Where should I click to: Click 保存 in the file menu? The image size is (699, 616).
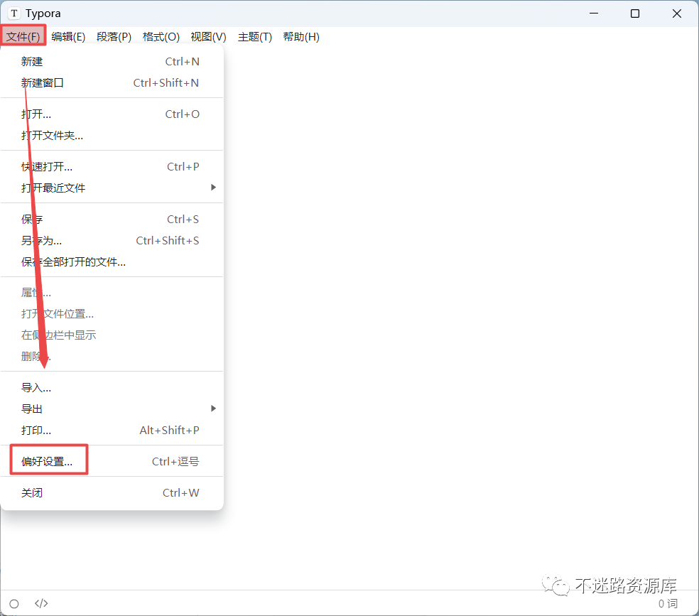click(x=112, y=220)
